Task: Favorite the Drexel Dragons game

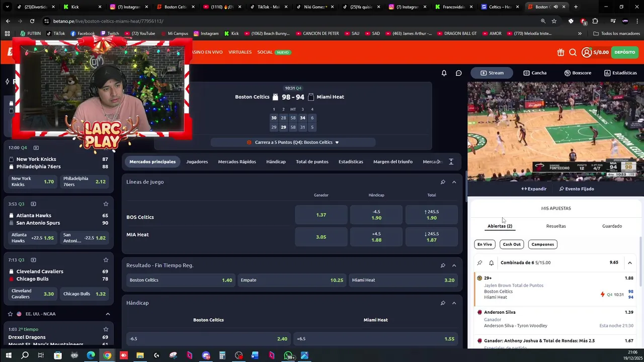Action: coord(106,329)
